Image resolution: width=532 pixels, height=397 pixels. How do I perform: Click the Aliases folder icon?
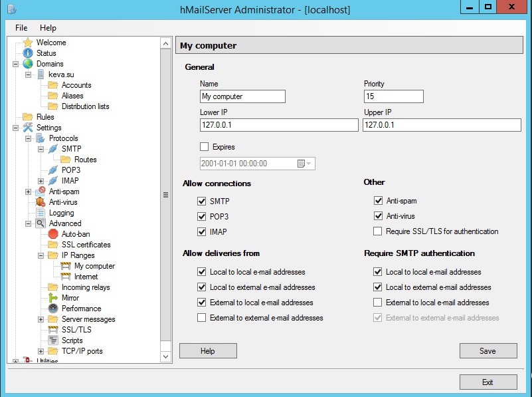[53, 96]
